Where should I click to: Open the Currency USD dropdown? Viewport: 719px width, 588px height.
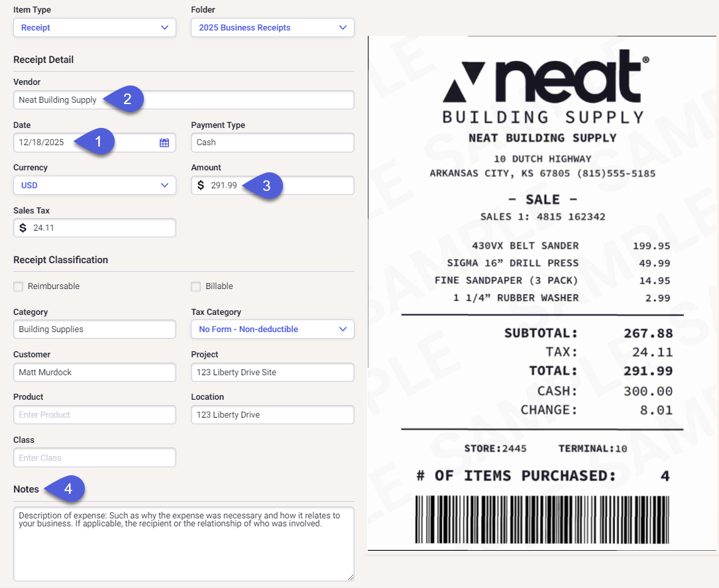click(x=95, y=186)
